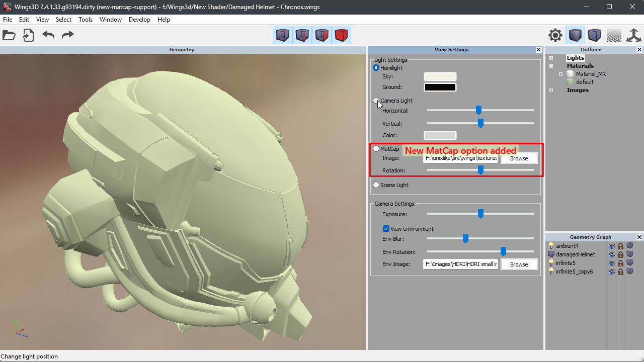Hide ambient4 with its eye icon
The width and height of the screenshot is (644, 362).
tap(612, 246)
